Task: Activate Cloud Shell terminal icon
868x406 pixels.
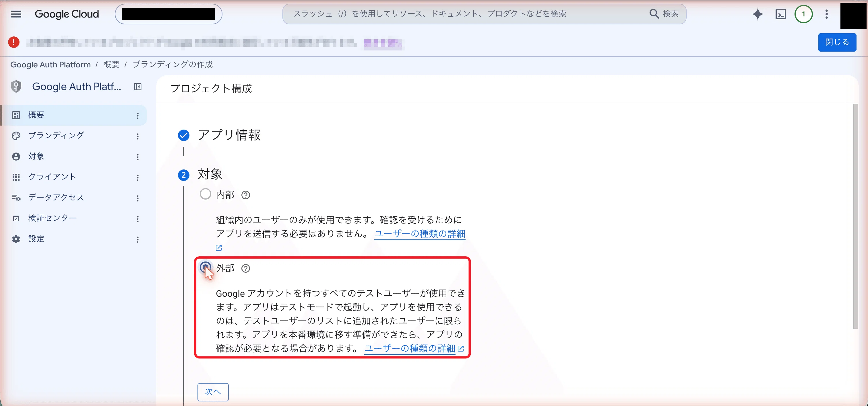Action: (x=781, y=14)
